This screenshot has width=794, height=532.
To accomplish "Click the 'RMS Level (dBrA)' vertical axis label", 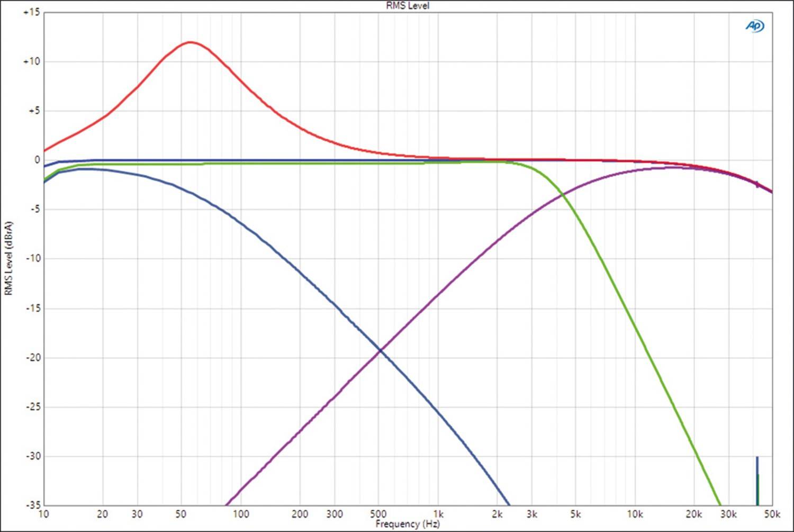I will point(8,258).
